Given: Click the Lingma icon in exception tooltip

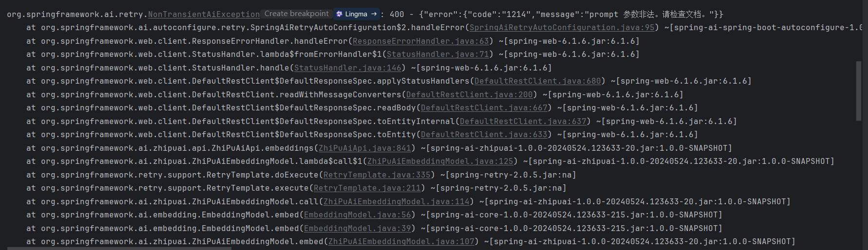Looking at the screenshot, I should (340, 14).
